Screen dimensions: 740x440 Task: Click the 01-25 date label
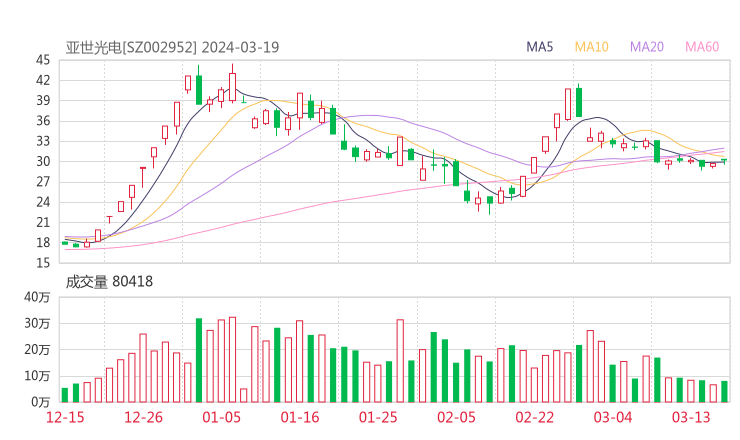(378, 417)
